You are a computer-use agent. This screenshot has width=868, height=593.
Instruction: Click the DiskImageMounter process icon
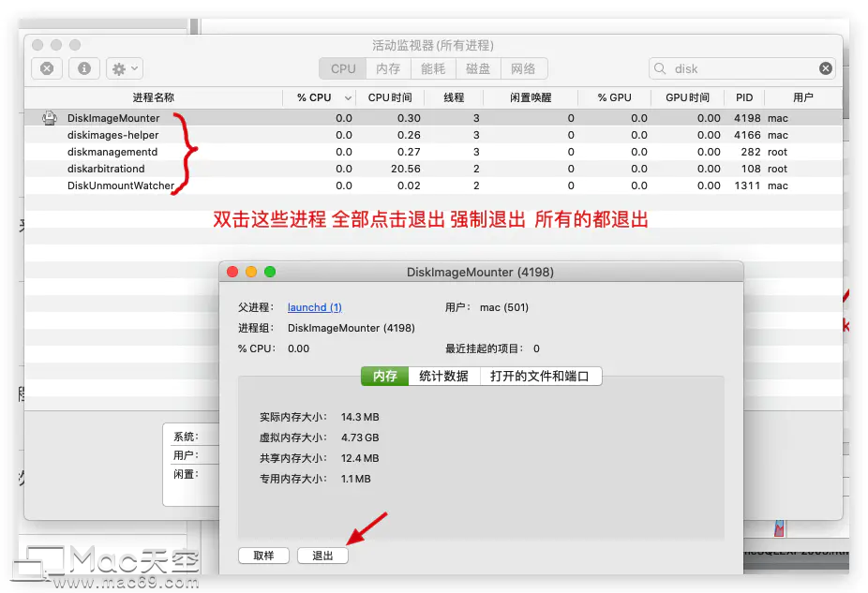pos(50,118)
